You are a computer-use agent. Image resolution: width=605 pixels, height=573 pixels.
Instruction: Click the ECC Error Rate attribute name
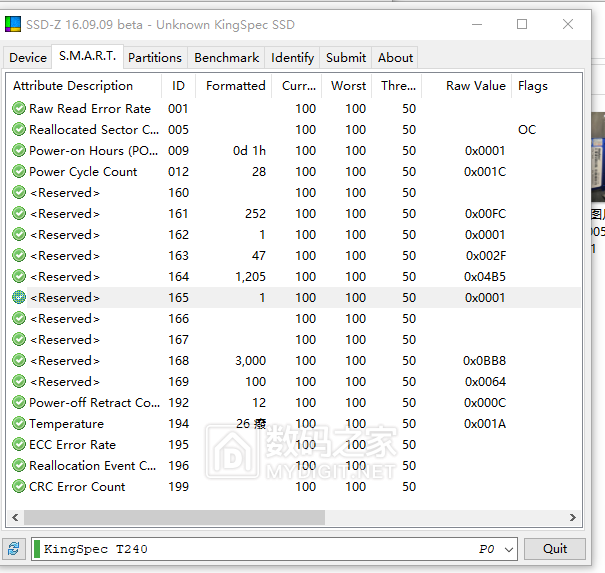point(73,445)
